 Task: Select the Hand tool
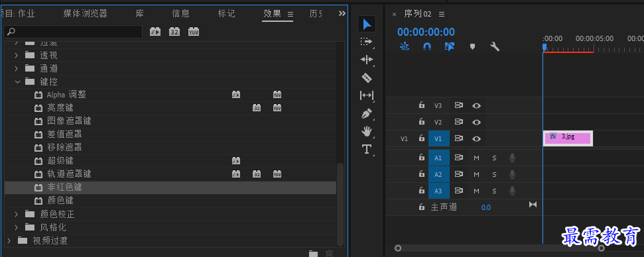(366, 131)
